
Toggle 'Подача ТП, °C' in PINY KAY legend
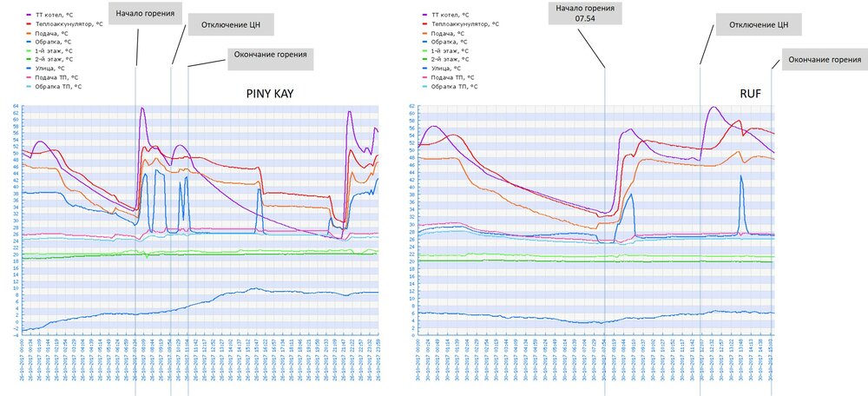click(x=51, y=77)
